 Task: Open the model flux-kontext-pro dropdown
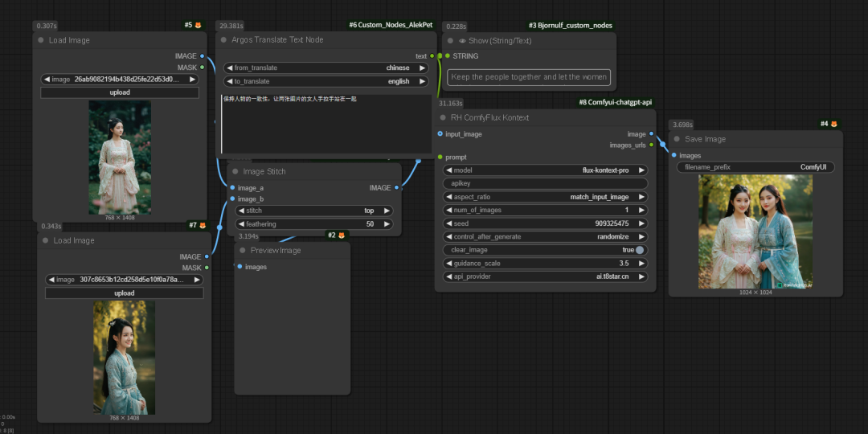point(545,170)
